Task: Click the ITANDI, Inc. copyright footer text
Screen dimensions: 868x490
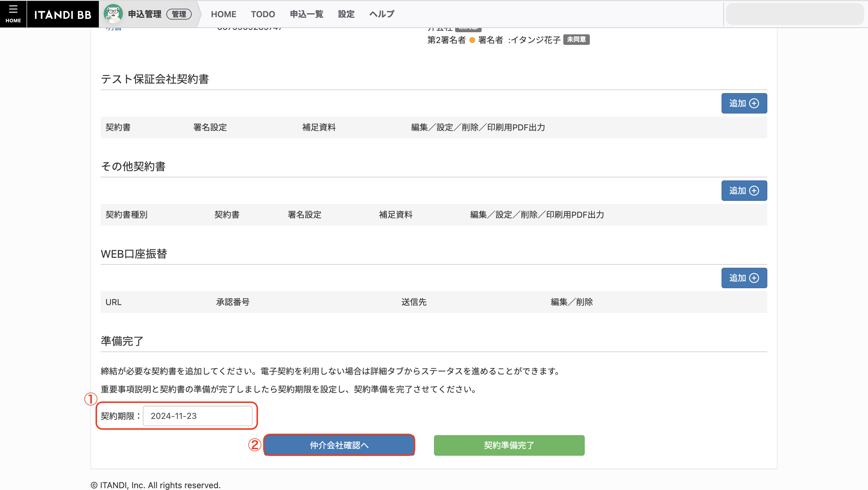Action: pos(155,485)
